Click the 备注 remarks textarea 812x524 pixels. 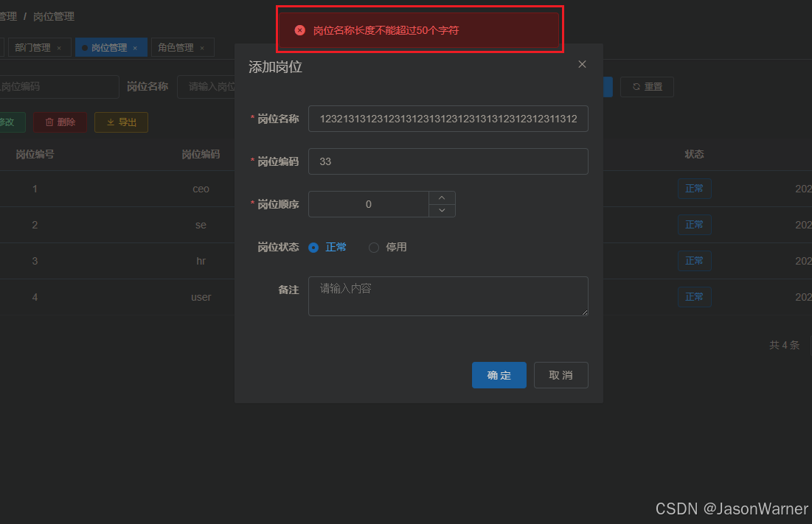tap(448, 296)
